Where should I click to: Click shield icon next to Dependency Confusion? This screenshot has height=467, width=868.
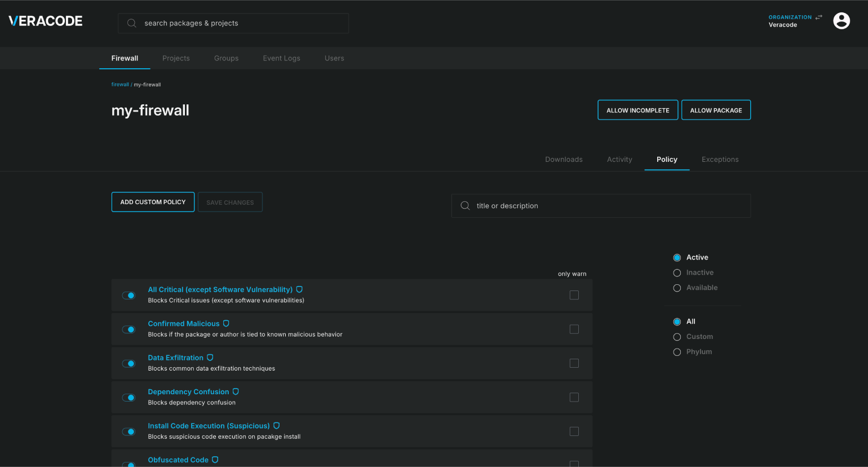(x=236, y=391)
